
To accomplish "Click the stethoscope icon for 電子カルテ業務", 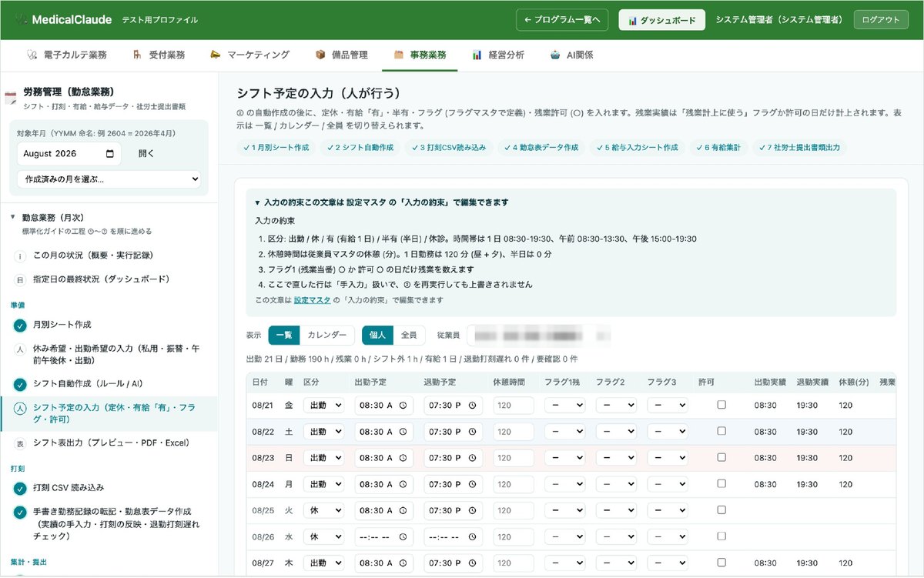I will [x=32, y=55].
